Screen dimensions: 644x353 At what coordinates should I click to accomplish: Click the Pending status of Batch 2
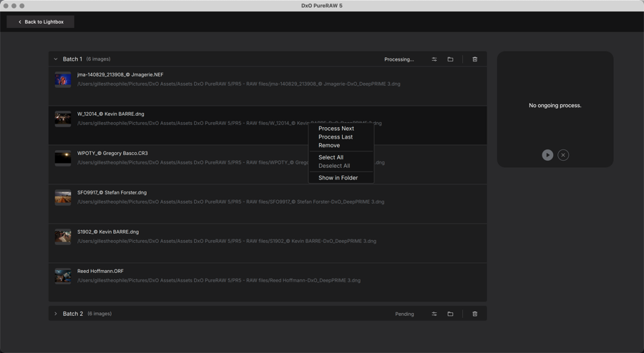pos(404,314)
